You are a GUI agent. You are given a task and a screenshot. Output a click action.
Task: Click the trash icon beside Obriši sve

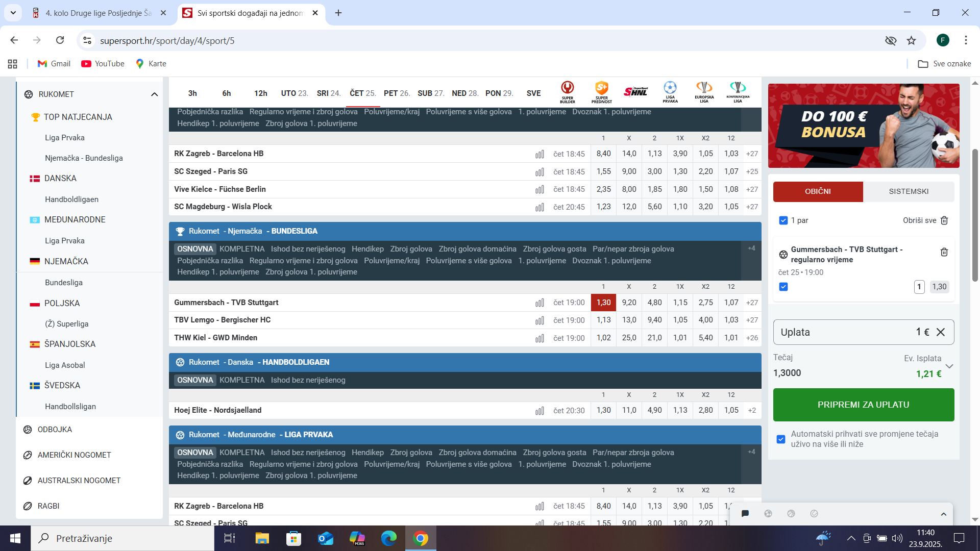pyautogui.click(x=944, y=220)
